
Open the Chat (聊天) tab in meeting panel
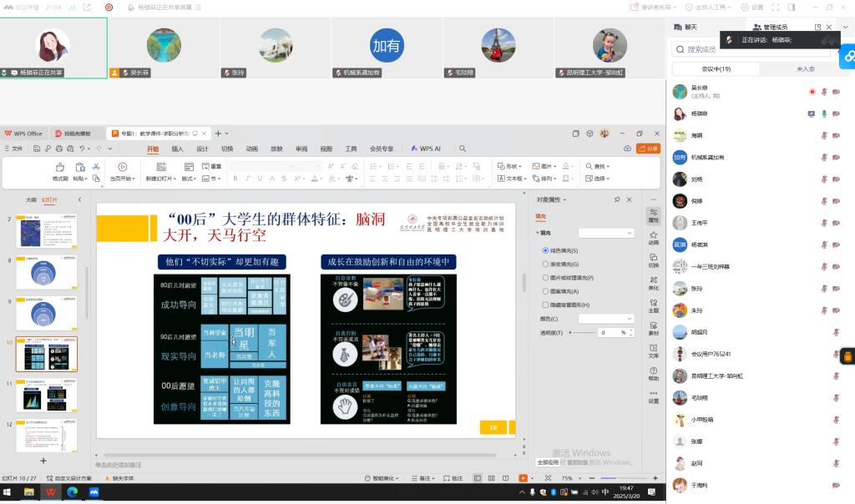point(686,27)
